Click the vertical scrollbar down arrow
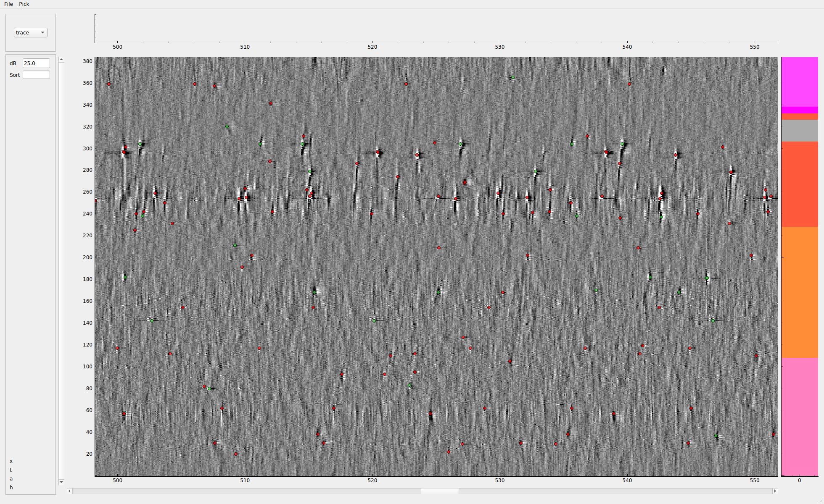This screenshot has width=824, height=504. coord(61,481)
